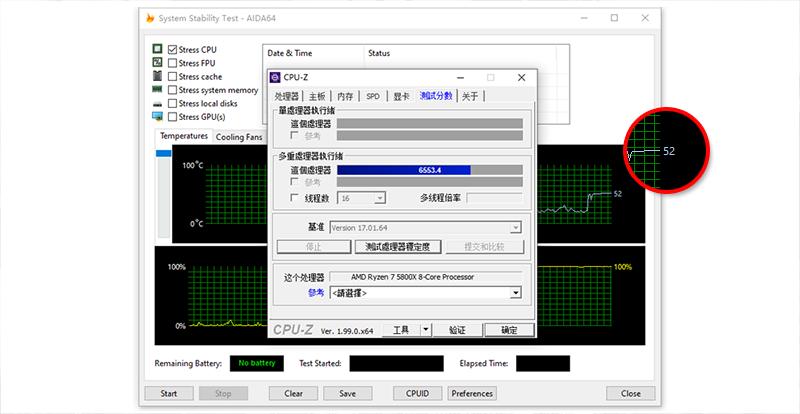Viewport: 800px width, 414px height.
Task: Click the AMD Ryzen 7 5800X processor name field
Action: 426,277
